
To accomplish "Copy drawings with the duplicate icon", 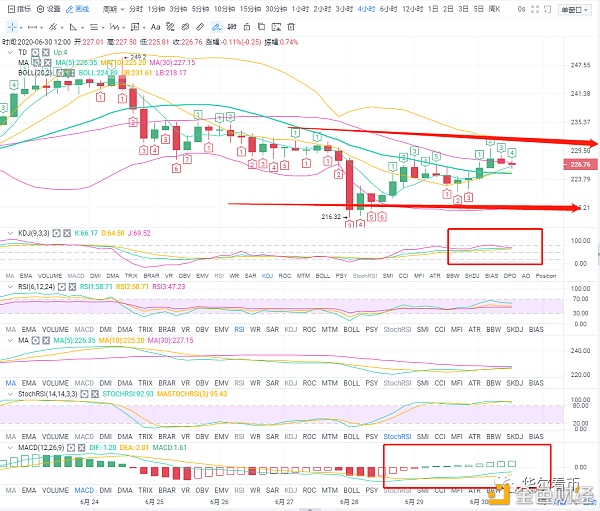I will [x=261, y=27].
